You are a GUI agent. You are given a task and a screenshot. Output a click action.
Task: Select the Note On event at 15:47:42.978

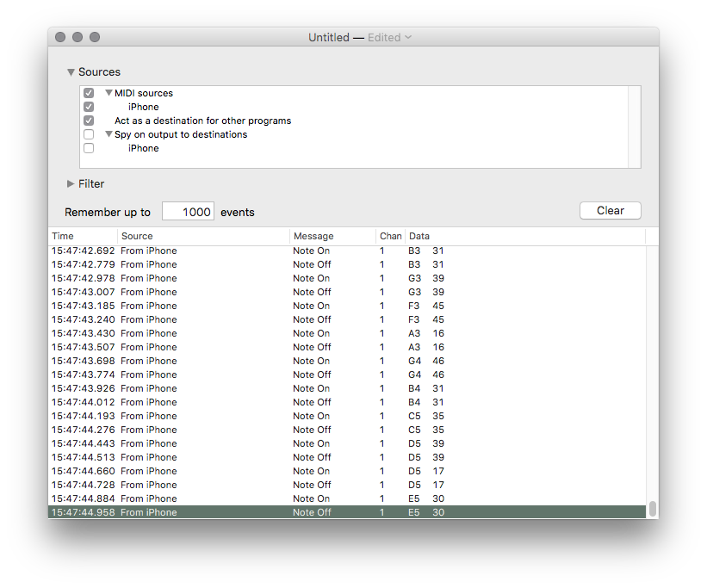click(347, 278)
